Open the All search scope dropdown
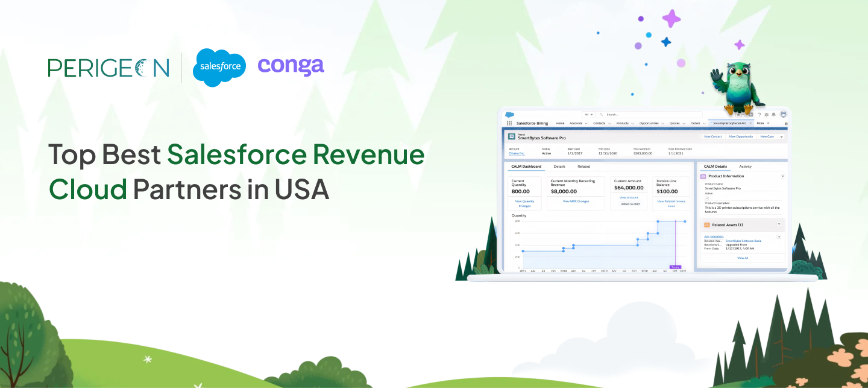The width and height of the screenshot is (868, 388). pos(589,115)
